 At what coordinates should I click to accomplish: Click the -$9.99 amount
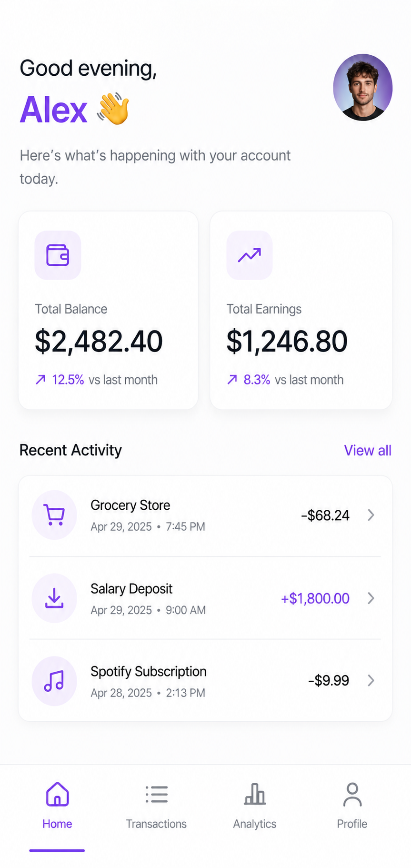[329, 680]
